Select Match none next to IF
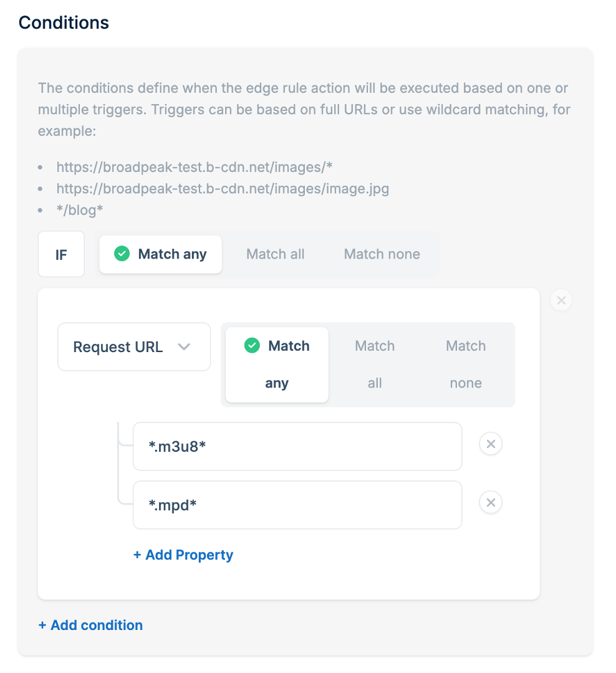 point(382,254)
